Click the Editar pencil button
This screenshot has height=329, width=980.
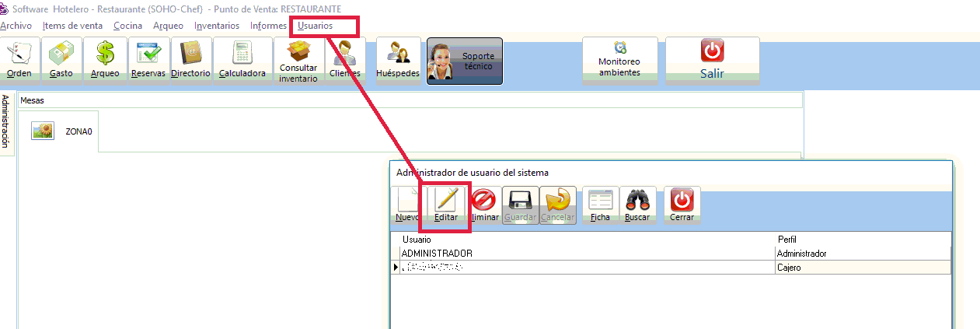(446, 205)
